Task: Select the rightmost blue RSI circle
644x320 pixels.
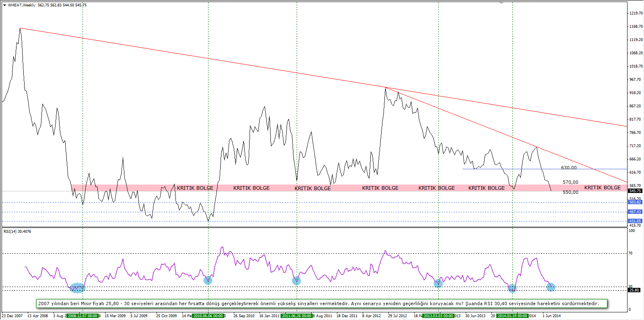Action: click(x=551, y=287)
